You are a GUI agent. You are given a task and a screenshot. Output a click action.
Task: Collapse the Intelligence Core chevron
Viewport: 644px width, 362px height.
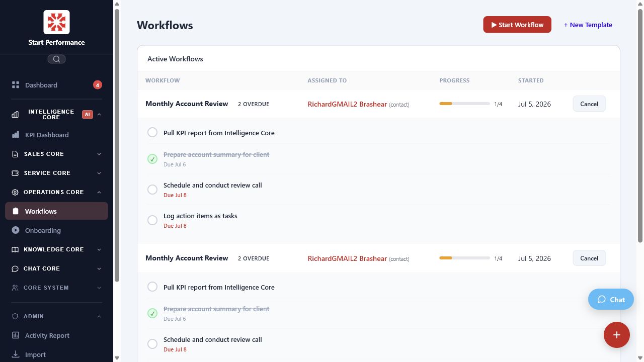[99, 115]
